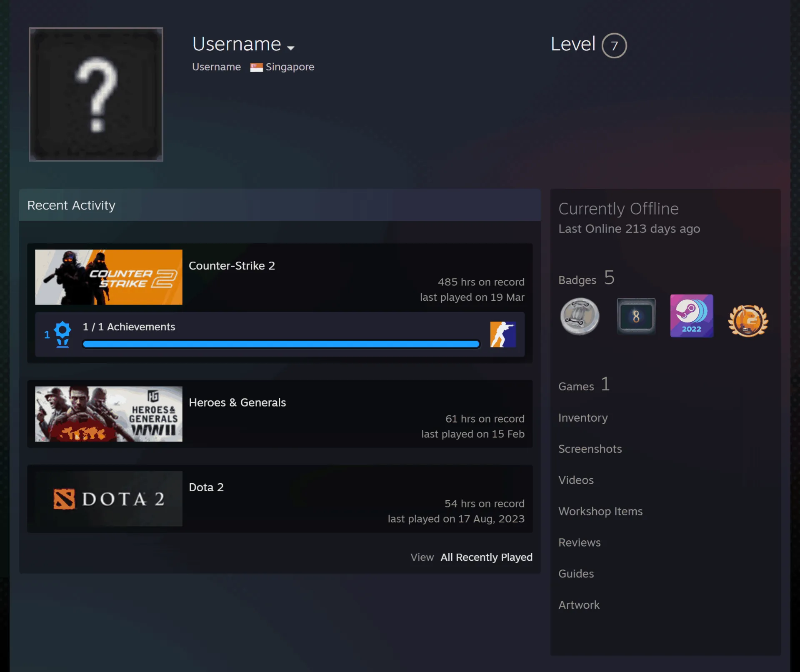Click the Singapore flag icon
Viewport: 800px width, 672px height.
point(256,67)
